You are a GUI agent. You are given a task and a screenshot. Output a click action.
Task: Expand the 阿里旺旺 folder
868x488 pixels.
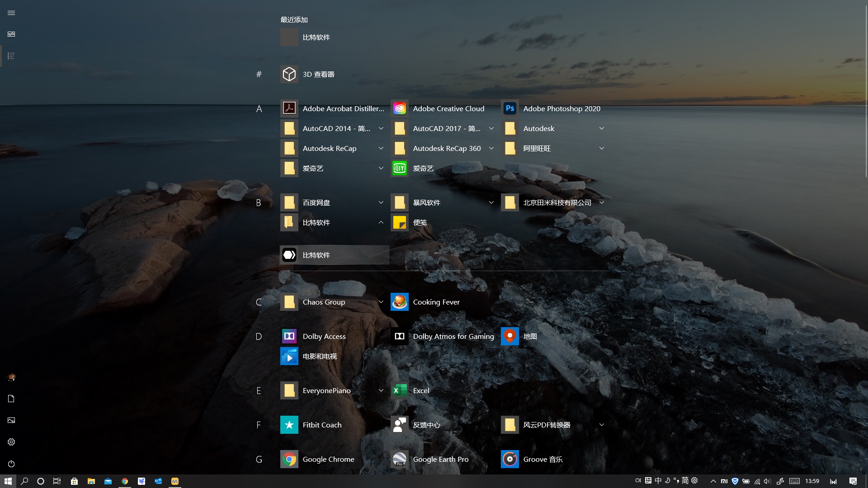click(x=601, y=148)
